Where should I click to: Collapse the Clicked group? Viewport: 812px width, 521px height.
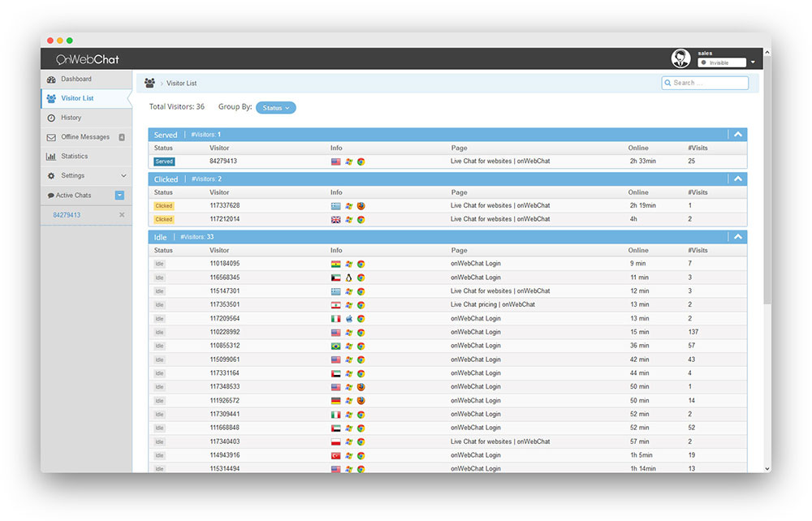[738, 179]
